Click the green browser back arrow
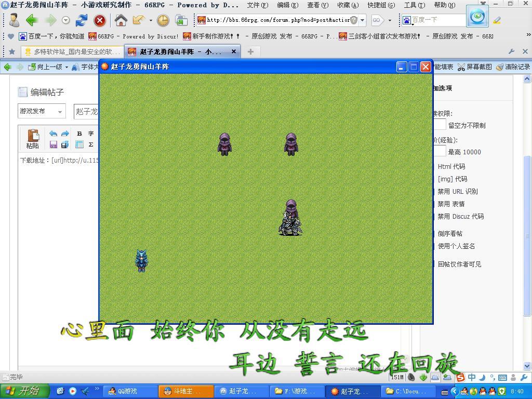 pos(32,20)
